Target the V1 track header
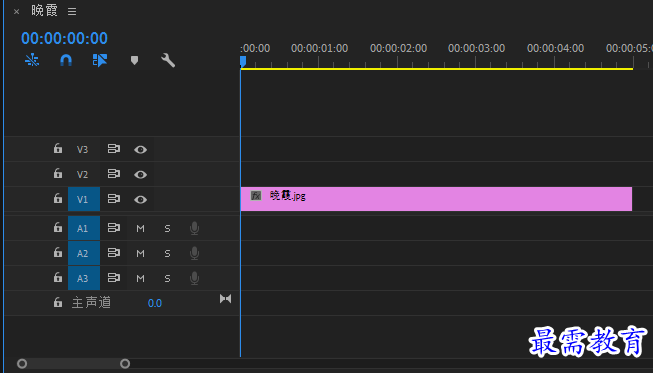653x373 pixels. tap(82, 199)
